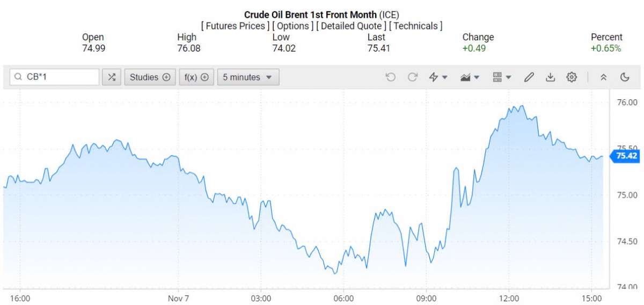
Task: Open the Options link
Action: click(292, 26)
